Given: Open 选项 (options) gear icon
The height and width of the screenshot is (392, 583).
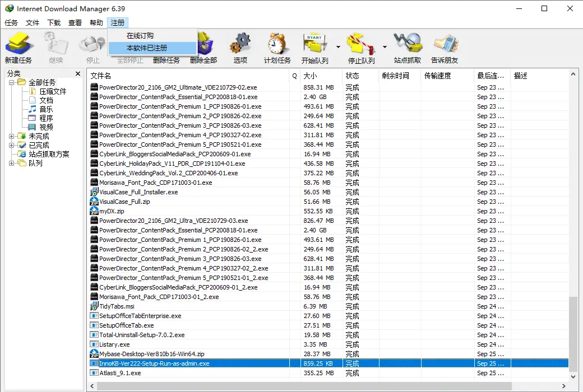Looking at the screenshot, I should pyautogui.click(x=240, y=44).
